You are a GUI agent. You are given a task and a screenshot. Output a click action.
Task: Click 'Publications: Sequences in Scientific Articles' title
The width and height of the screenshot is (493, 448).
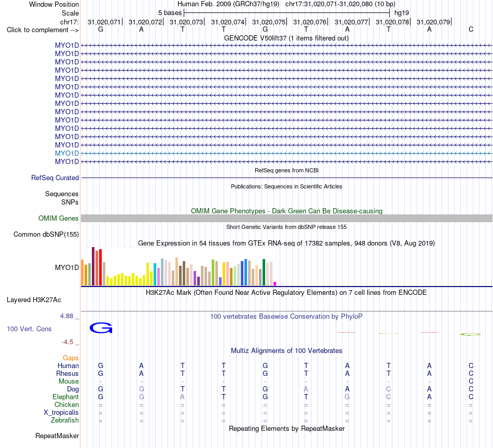pos(286,186)
